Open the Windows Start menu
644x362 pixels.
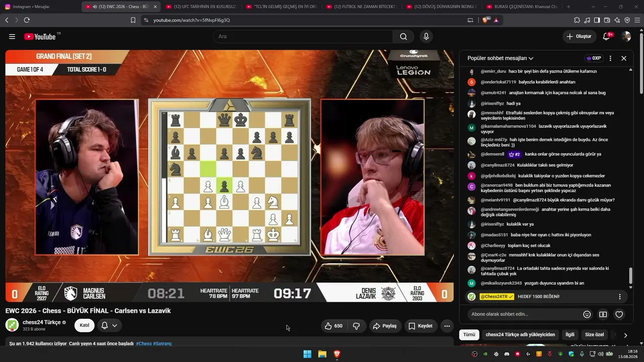click(307, 354)
